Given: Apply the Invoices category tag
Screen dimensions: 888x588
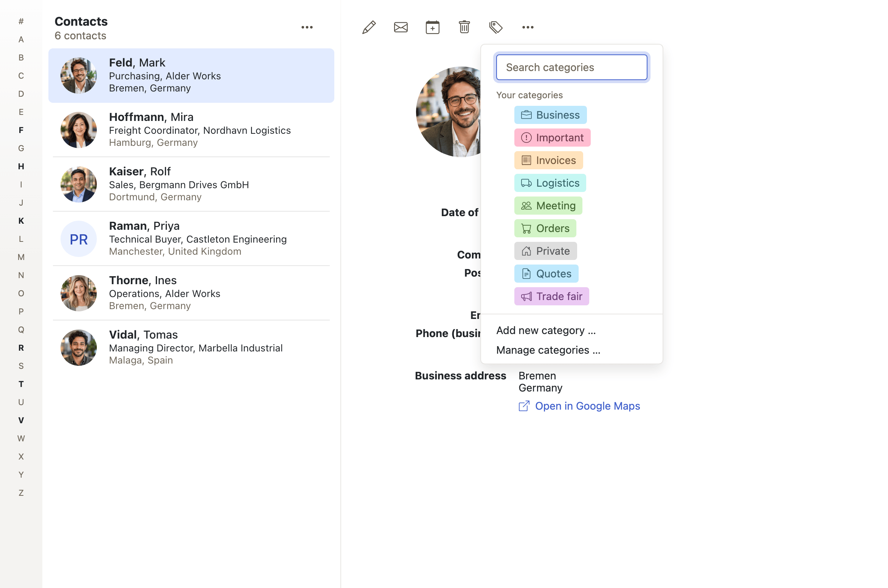Looking at the screenshot, I should click(548, 160).
